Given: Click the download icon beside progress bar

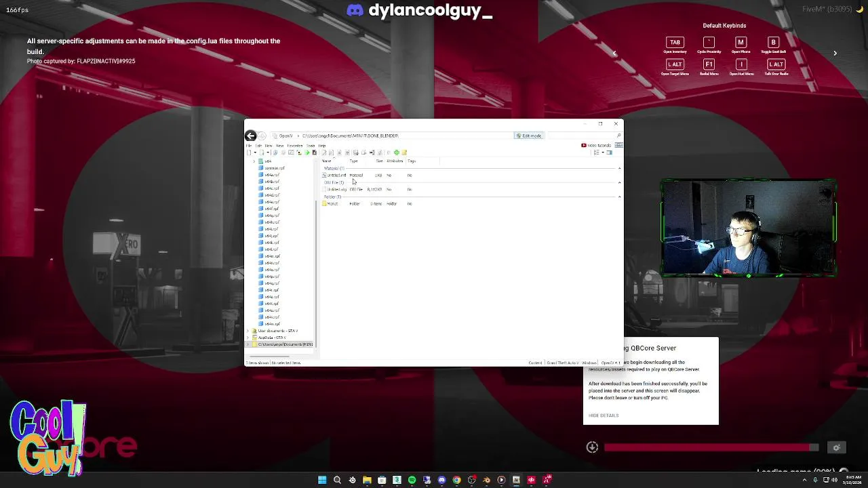Looking at the screenshot, I should [x=592, y=447].
